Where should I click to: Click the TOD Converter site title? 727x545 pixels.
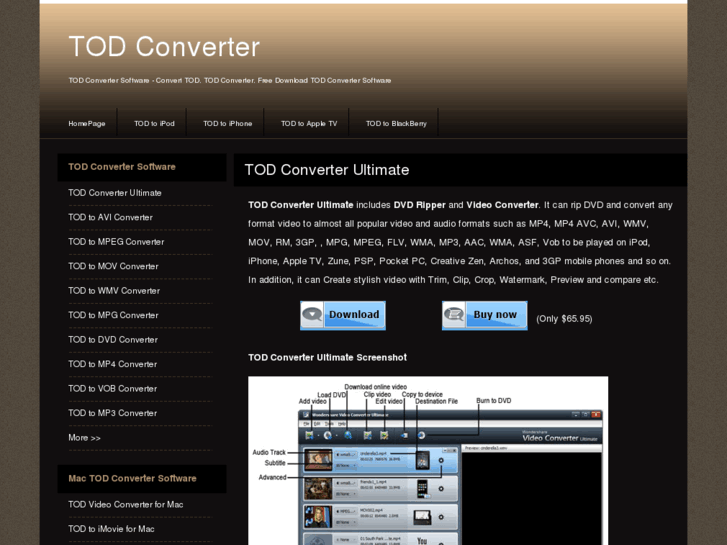tap(164, 47)
